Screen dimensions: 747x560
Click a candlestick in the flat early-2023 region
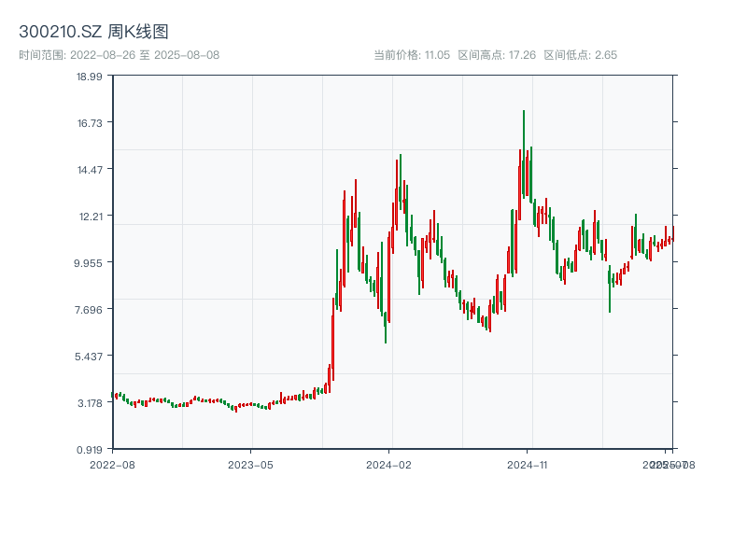252,406
